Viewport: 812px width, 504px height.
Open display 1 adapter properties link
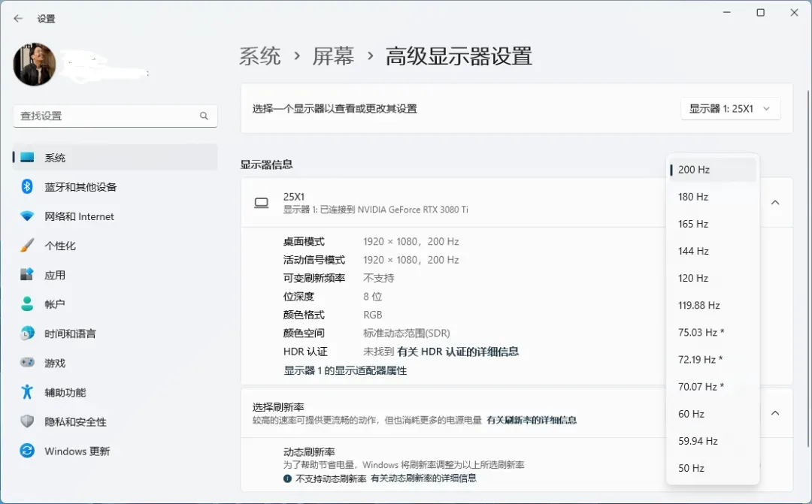click(x=345, y=370)
